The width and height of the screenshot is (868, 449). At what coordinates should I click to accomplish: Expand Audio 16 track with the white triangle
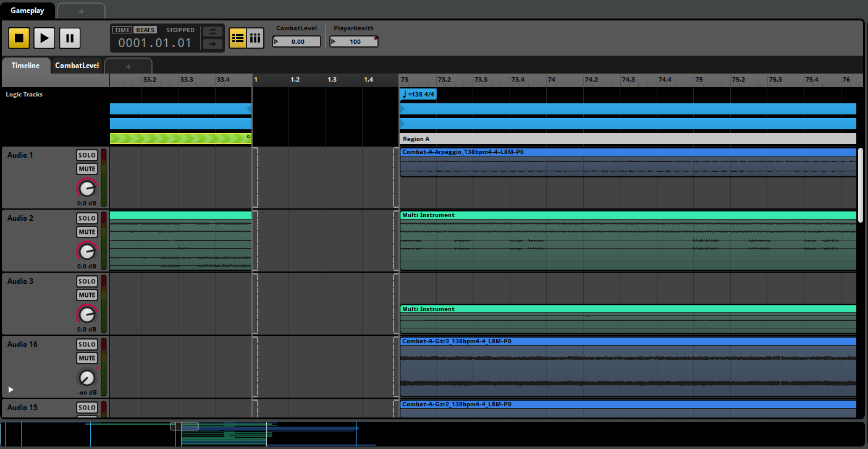[11, 390]
